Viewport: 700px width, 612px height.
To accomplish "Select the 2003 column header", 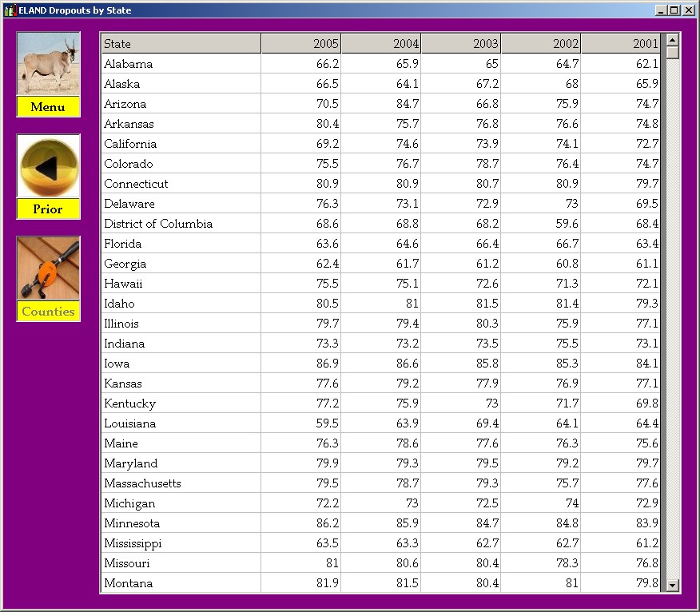I will (461, 44).
